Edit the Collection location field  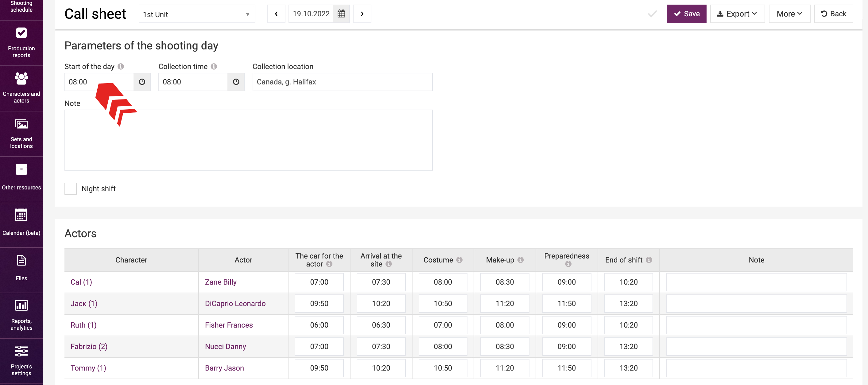[342, 82]
